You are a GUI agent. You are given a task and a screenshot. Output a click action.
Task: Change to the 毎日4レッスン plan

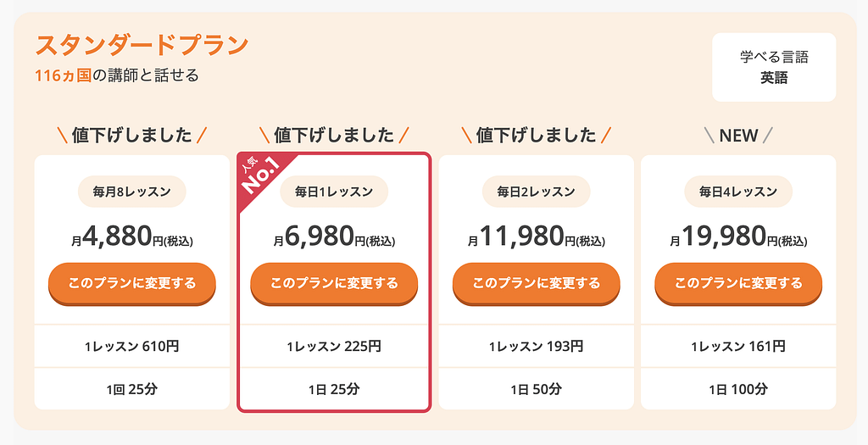tap(738, 283)
